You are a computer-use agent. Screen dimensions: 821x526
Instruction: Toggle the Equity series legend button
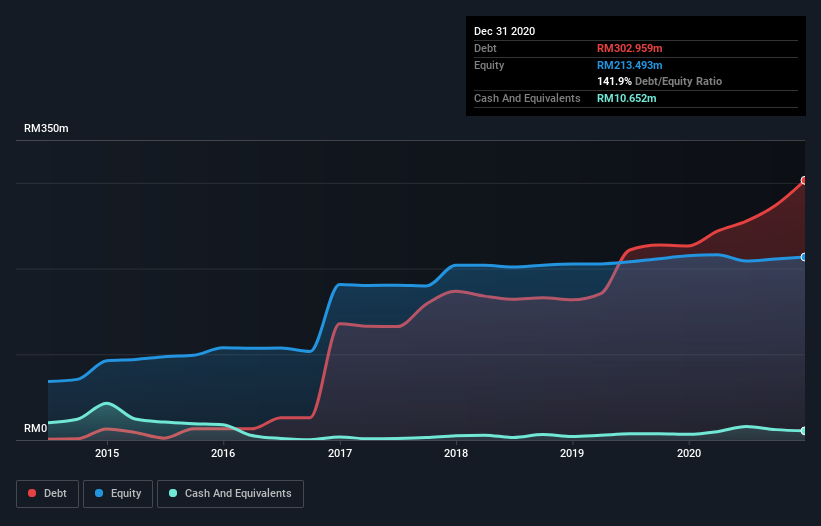118,494
